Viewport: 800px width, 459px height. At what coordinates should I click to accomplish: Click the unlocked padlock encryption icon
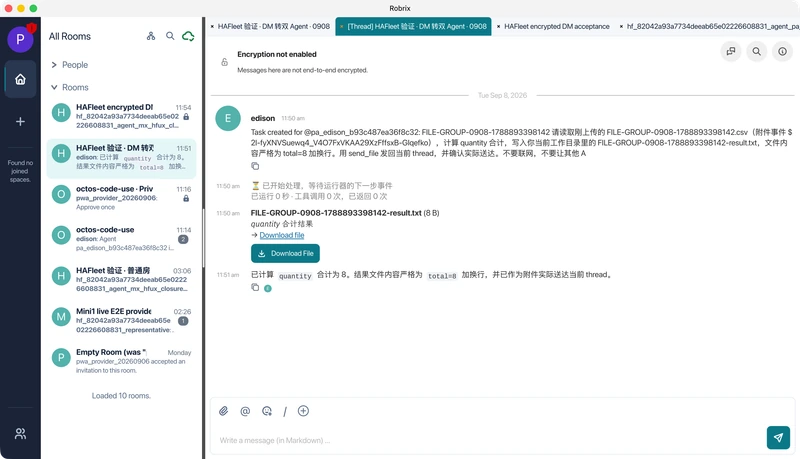coord(224,62)
